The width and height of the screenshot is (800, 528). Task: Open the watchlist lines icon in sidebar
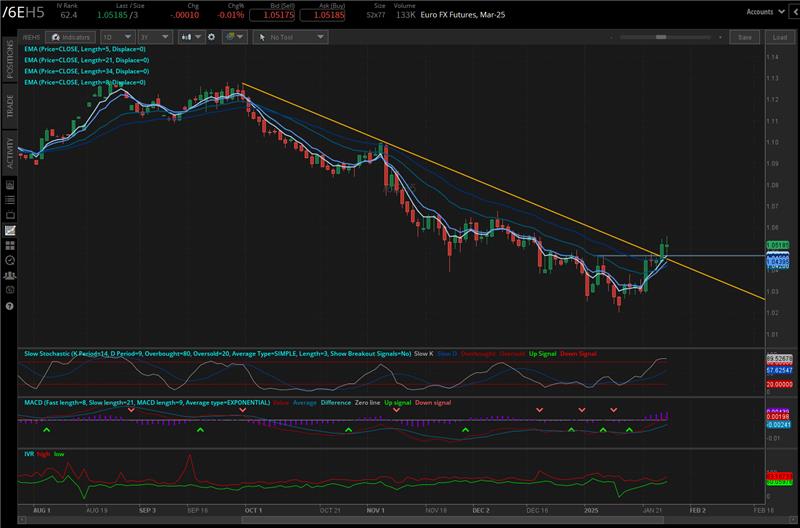(x=10, y=200)
